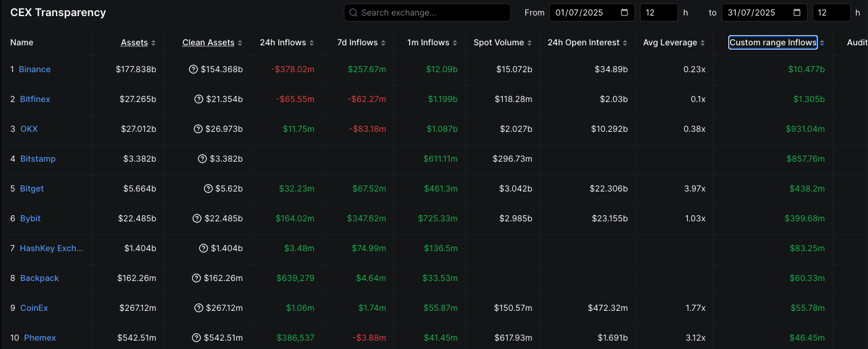Click the search magnifier icon
The image size is (868, 349).
click(x=353, y=13)
